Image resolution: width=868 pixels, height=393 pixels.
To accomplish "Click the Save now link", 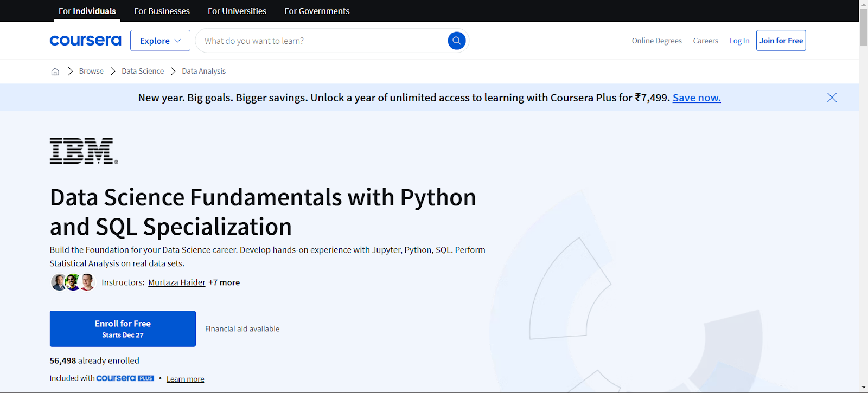I will tap(697, 98).
